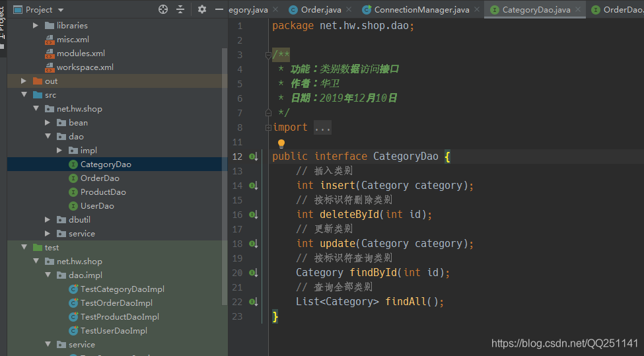Expand the bean package
Image resolution: width=644 pixels, height=356 pixels.
pyautogui.click(x=48, y=122)
